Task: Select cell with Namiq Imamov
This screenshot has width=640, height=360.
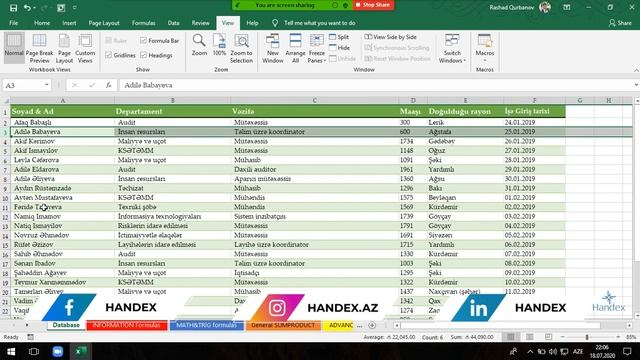Action: point(62,216)
